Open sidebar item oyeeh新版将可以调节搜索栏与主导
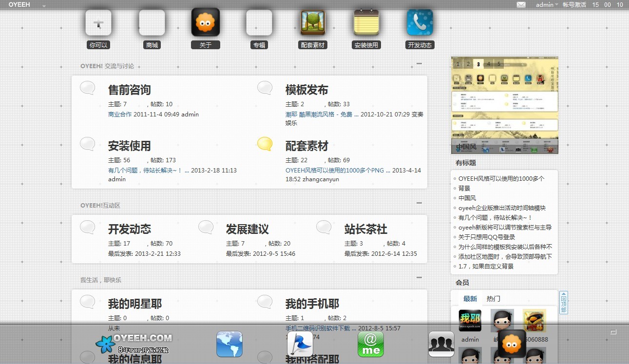The image size is (629, 364). point(505,228)
